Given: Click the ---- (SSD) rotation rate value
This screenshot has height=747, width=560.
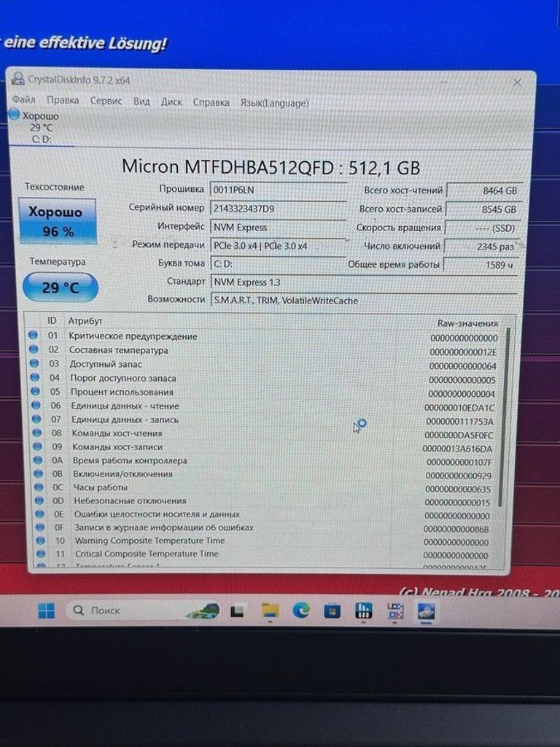Looking at the screenshot, I should tap(482, 228).
